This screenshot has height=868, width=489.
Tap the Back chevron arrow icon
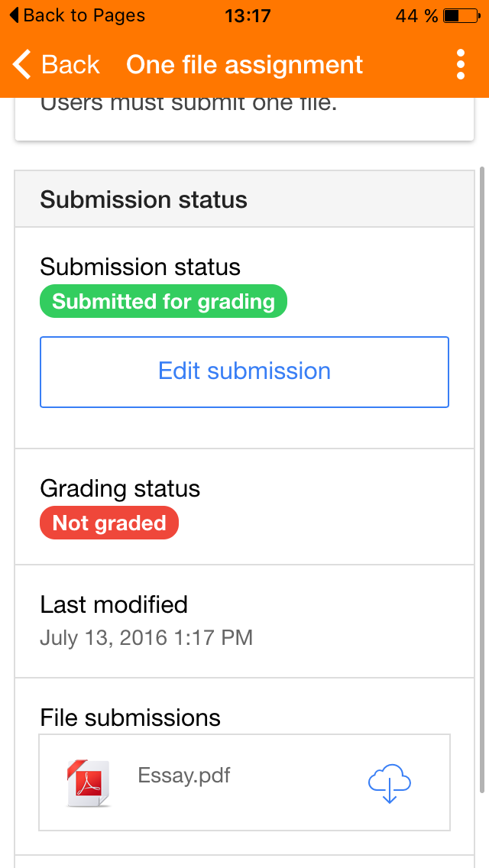[22, 65]
